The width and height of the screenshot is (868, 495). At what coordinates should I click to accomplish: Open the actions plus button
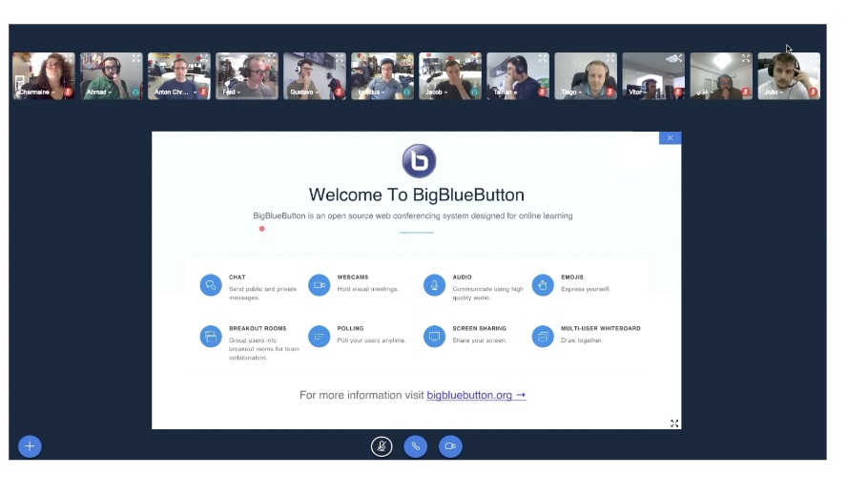click(x=30, y=446)
